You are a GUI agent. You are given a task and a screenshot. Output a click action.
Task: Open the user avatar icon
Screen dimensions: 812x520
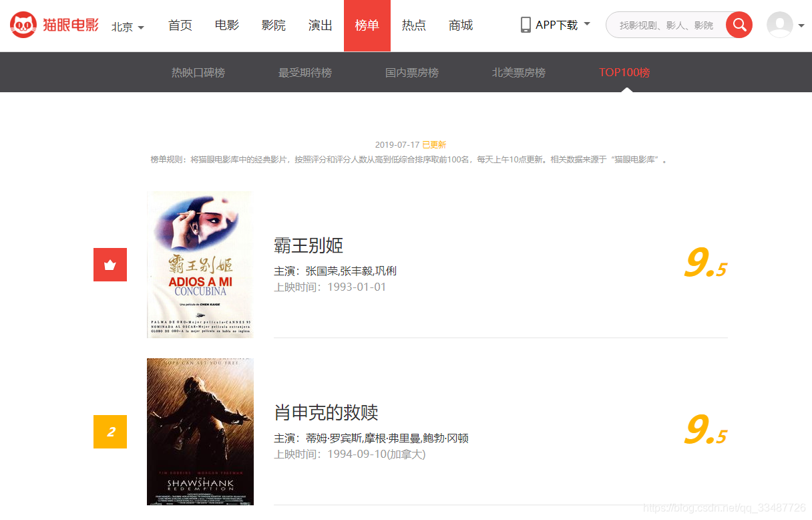780,25
